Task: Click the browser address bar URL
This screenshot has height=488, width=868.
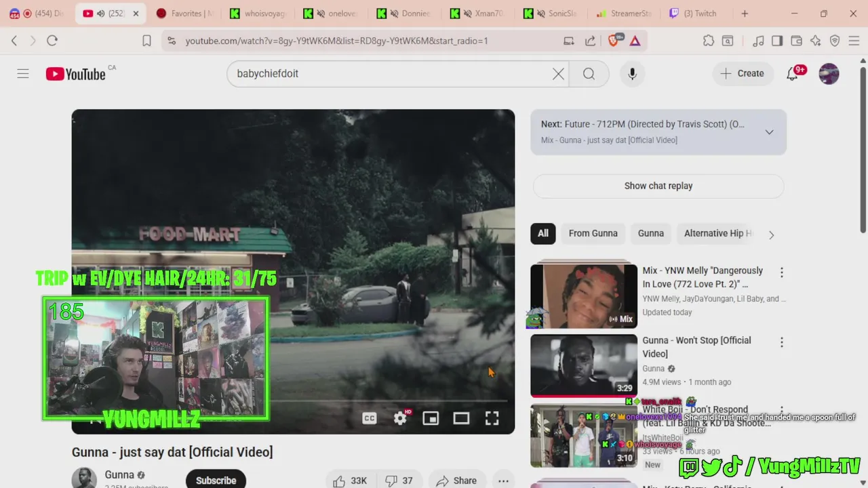Action: [337, 41]
